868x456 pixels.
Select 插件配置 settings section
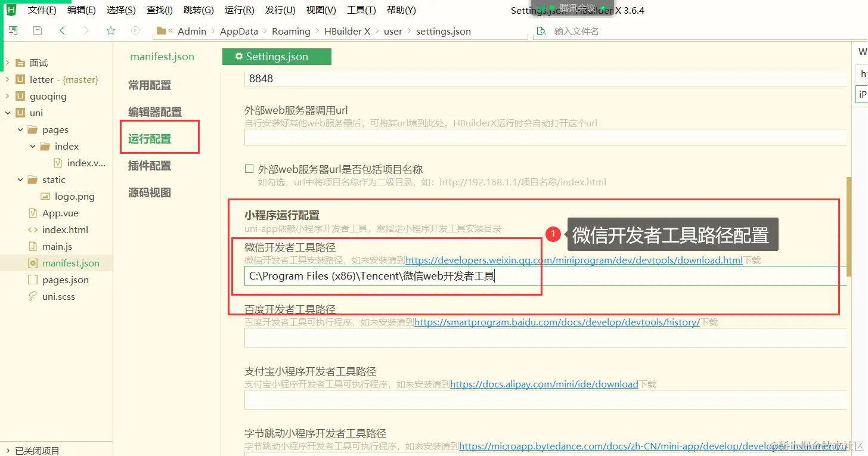[150, 166]
